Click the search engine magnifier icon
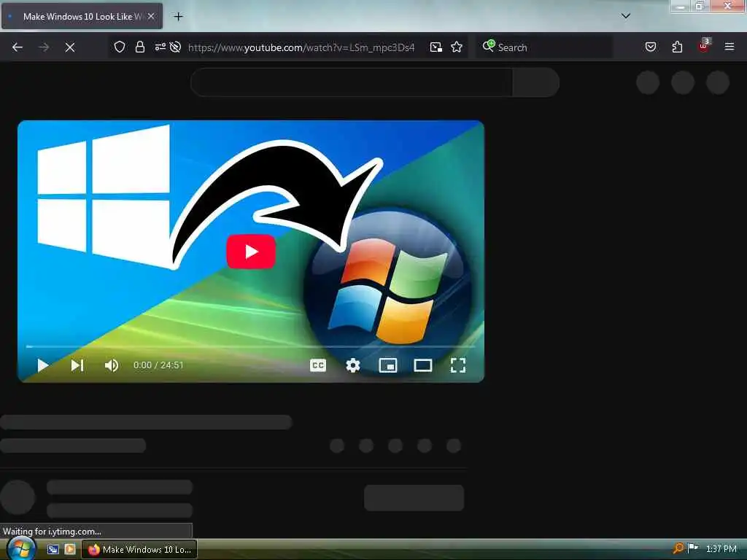The width and height of the screenshot is (747, 560). tap(488, 46)
